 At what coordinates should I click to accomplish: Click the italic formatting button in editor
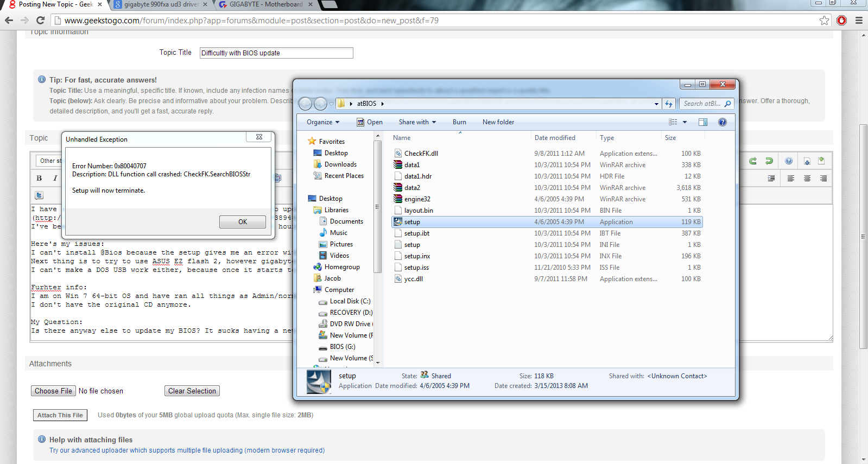tap(55, 178)
